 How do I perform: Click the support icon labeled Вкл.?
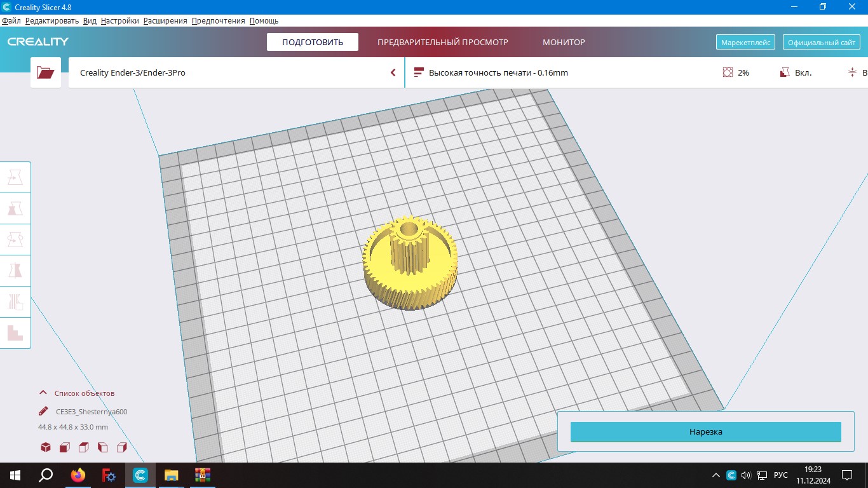[785, 72]
